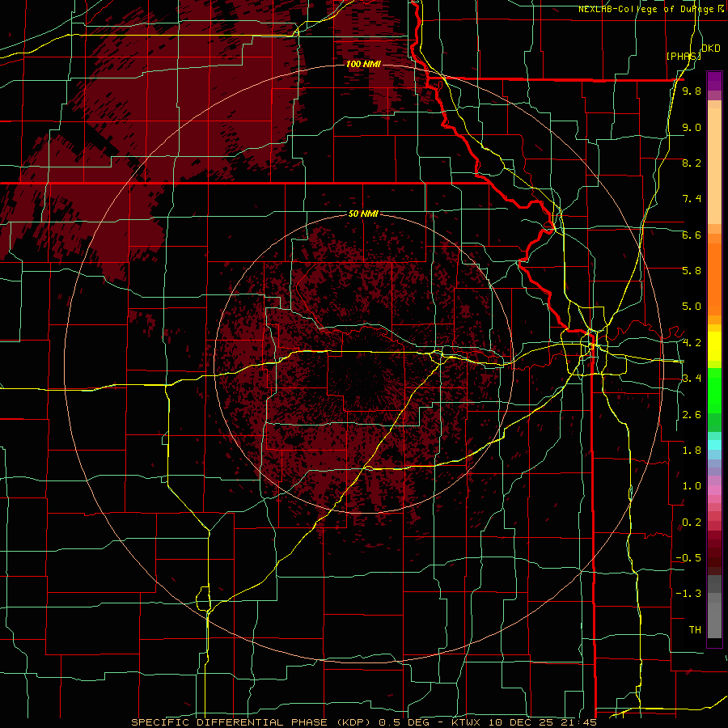This screenshot has width=728, height=728.
Task: Click the 8.2 color scale value
Action: point(692,163)
